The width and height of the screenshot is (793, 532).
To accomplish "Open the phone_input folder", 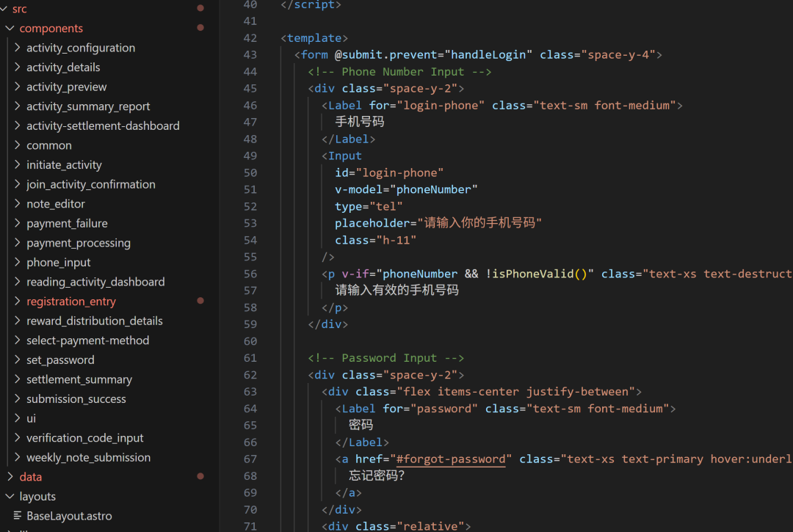I will coord(59,263).
